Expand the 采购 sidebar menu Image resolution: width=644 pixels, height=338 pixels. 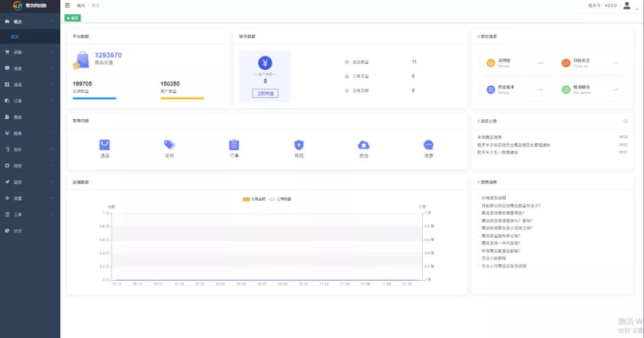(30, 52)
